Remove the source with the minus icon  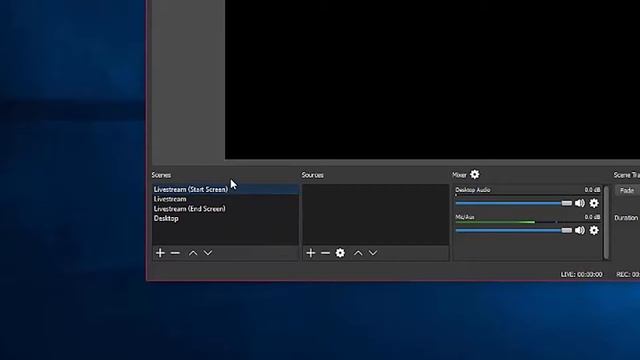click(x=325, y=253)
